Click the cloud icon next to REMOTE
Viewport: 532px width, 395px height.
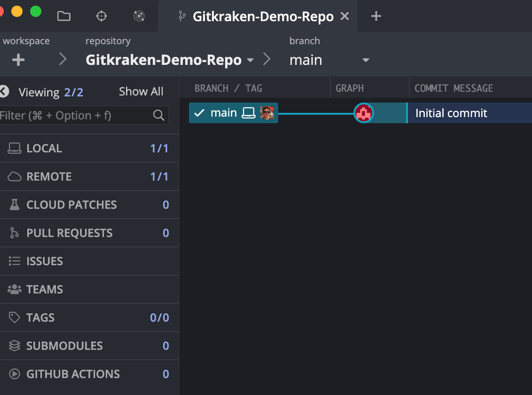click(15, 176)
